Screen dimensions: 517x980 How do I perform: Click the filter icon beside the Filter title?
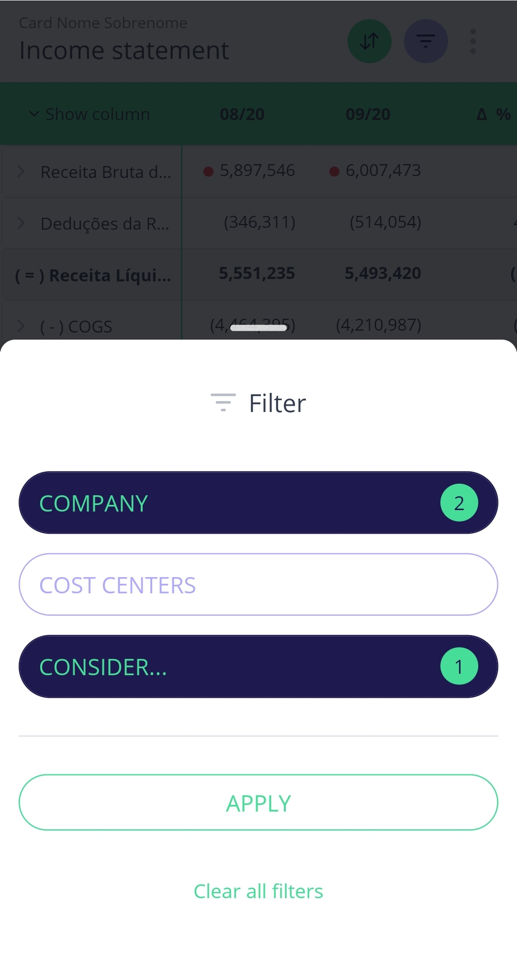[x=222, y=403]
